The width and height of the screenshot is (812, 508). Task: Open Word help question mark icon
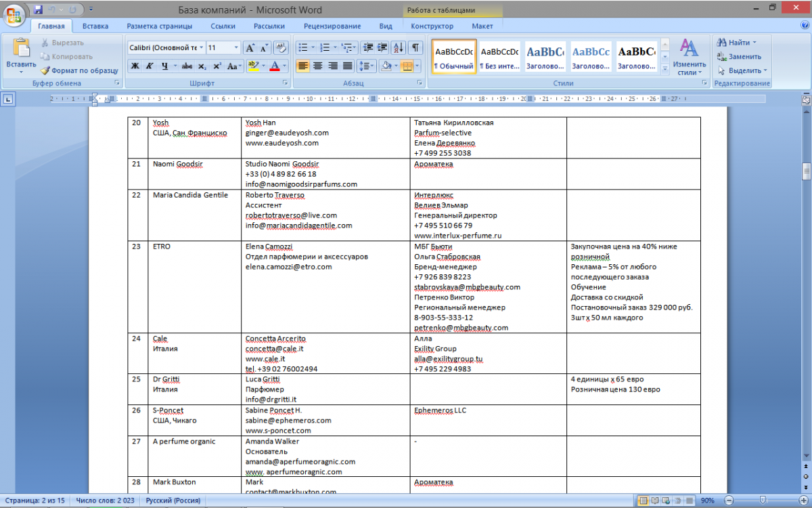[x=805, y=26]
